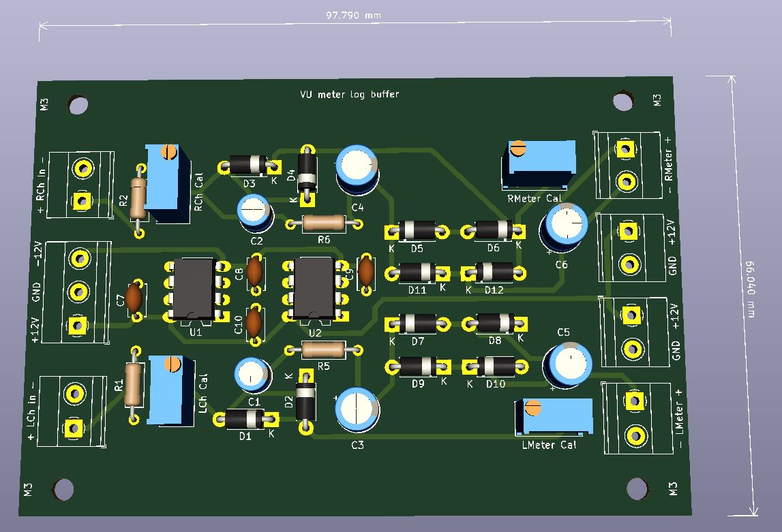Select electrolytic capacitor C5
Screen dimensions: 782x532
point(567,366)
